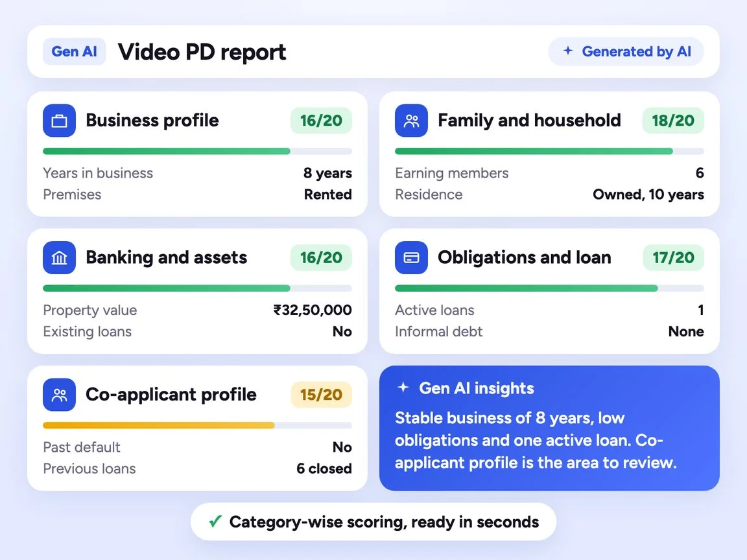This screenshot has width=747, height=560.
Task: Click the Category-wise scoring, ready in seconds text
Action: (384, 522)
